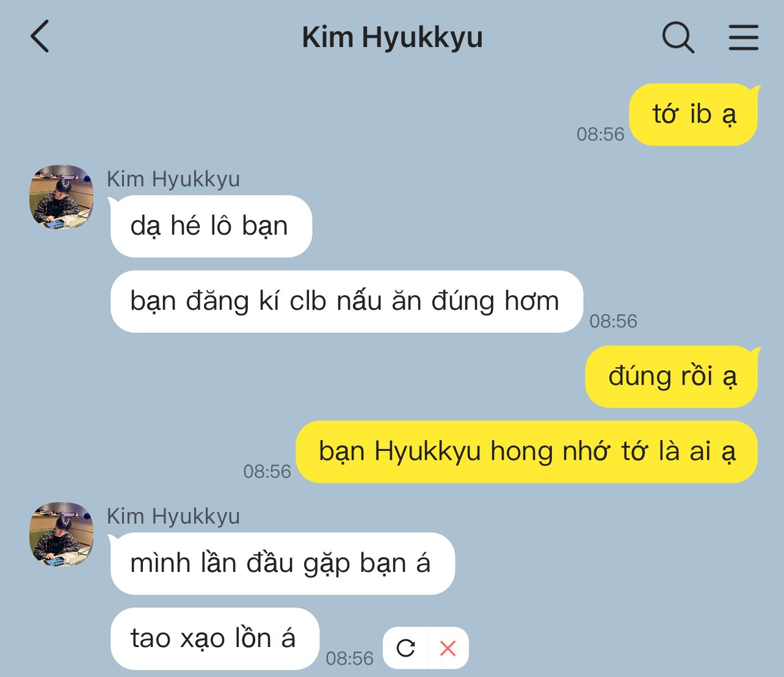Screen dimensions: 784x677
Task: Open Kim Hyukkyu's lower profile picture
Action: [62, 534]
